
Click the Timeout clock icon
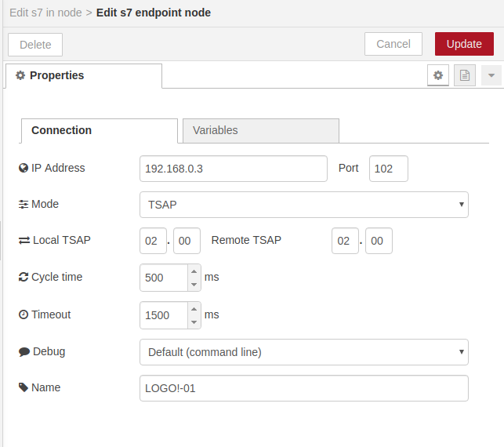[x=24, y=314]
